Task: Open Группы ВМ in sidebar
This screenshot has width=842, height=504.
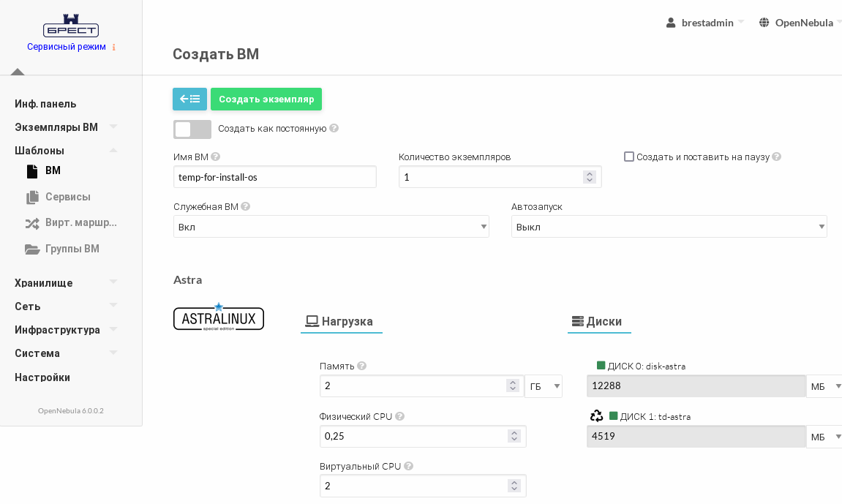Action: [x=72, y=249]
